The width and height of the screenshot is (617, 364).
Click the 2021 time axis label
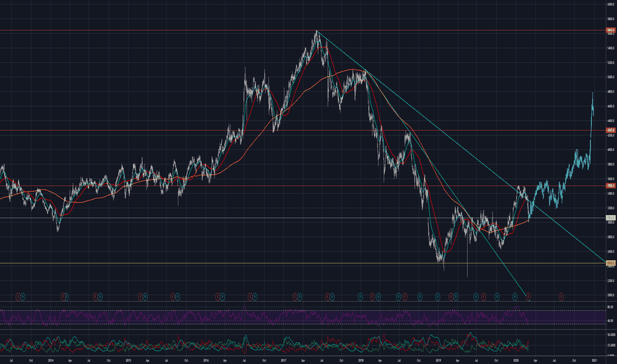(594, 360)
